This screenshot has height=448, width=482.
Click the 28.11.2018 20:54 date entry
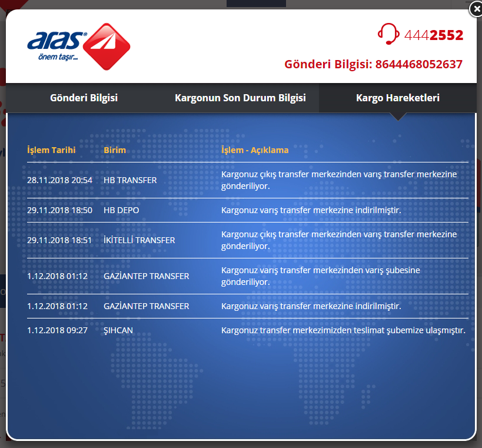point(59,180)
